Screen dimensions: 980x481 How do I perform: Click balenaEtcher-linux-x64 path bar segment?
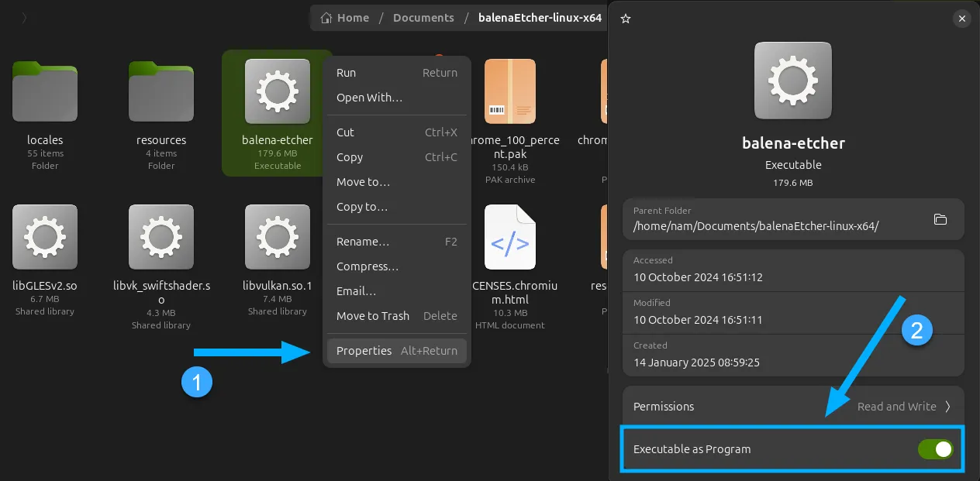click(x=540, y=18)
